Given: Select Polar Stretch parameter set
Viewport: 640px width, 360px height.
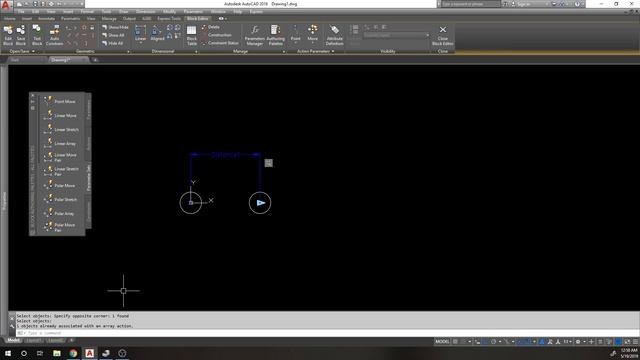Looking at the screenshot, I should (62, 199).
